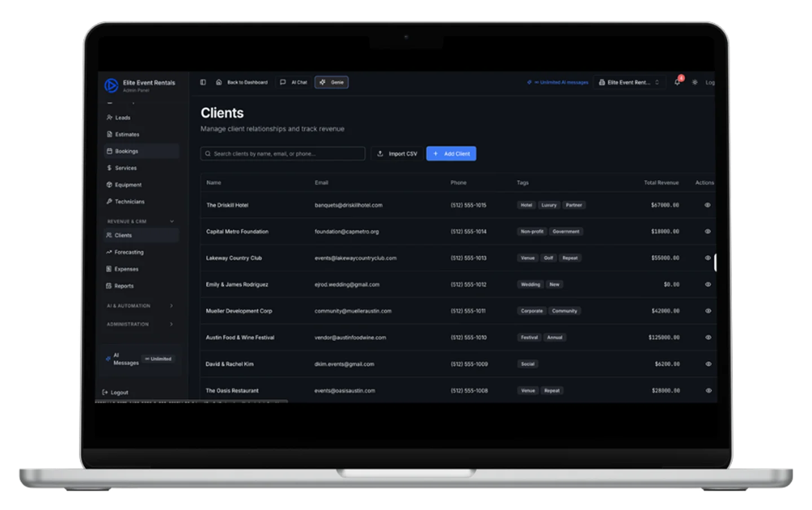Go to Bookings in the sidebar

(126, 151)
